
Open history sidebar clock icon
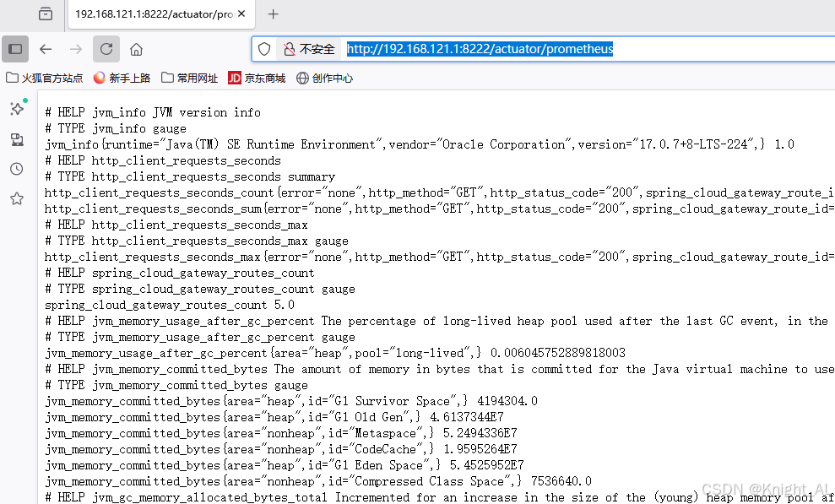(17, 169)
